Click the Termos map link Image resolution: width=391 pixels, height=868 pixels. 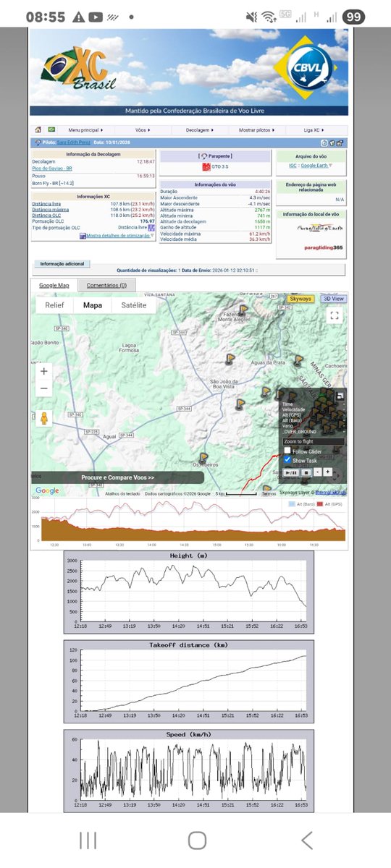(269, 493)
